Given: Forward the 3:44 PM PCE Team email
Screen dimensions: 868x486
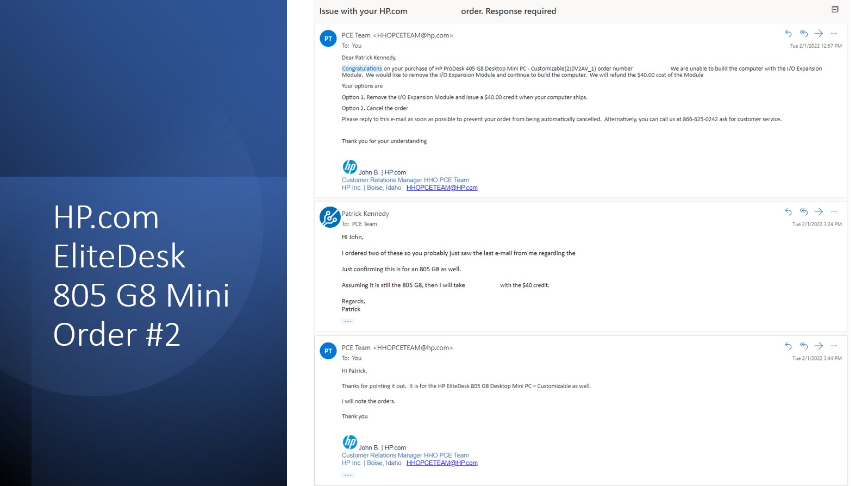Looking at the screenshot, I should tap(819, 346).
